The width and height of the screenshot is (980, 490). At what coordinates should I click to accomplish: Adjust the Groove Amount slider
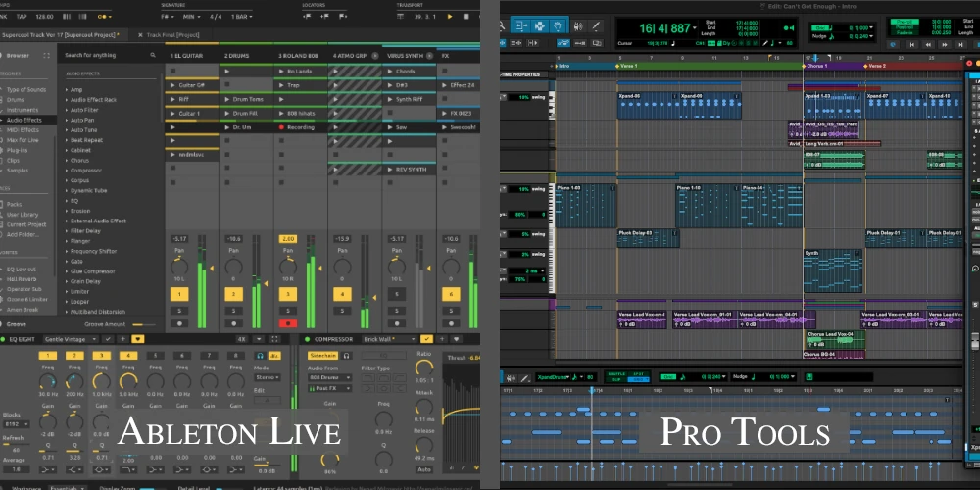144,323
